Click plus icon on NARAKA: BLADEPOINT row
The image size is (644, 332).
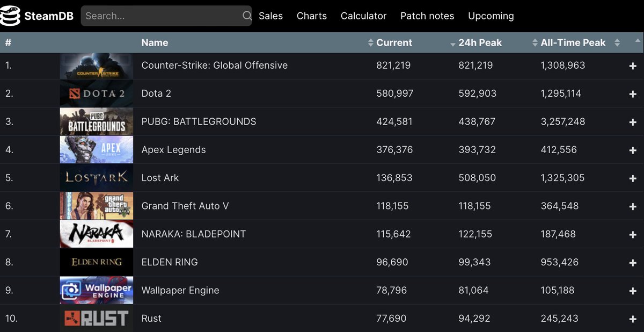coord(633,235)
